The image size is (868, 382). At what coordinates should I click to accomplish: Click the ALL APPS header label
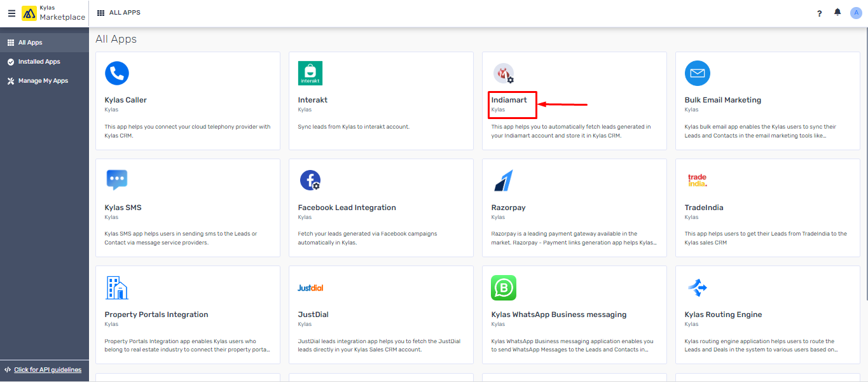pos(125,13)
